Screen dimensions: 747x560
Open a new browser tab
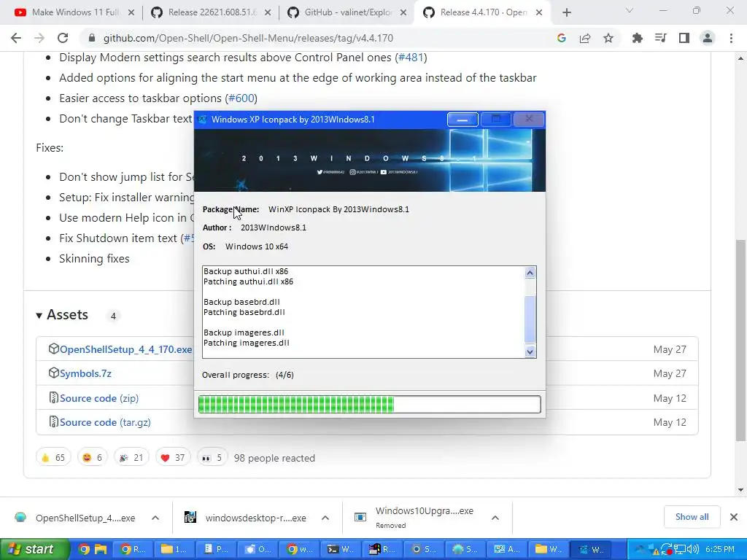point(566,13)
